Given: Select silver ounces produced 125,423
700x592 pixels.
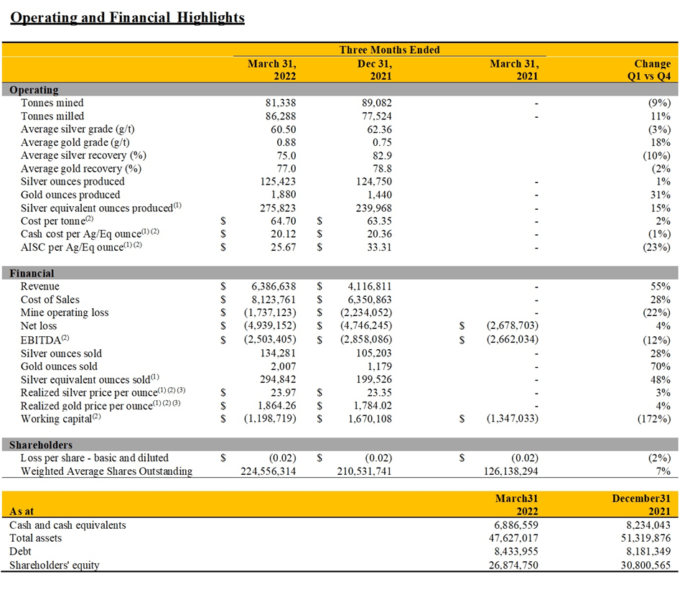Looking at the screenshot, I should pos(278,181).
